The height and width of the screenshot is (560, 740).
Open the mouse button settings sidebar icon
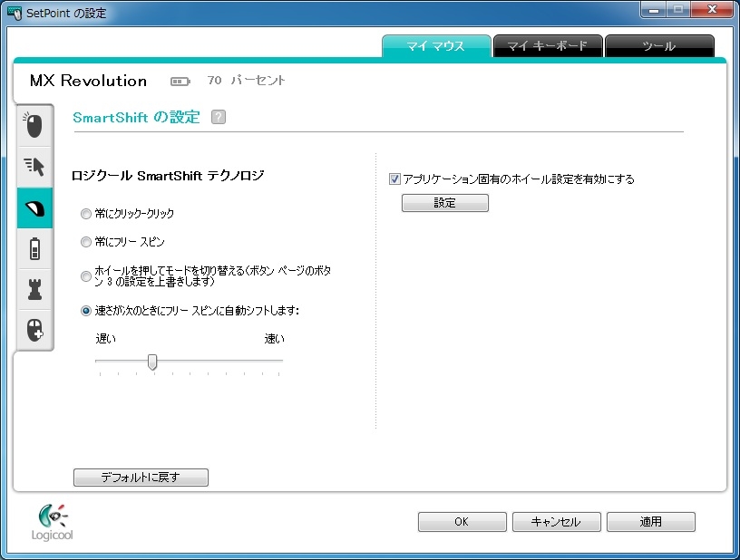34,125
